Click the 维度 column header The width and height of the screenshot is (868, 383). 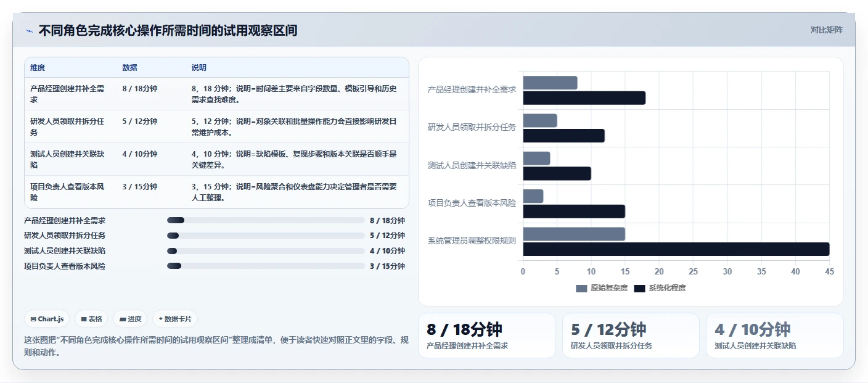tap(38, 68)
